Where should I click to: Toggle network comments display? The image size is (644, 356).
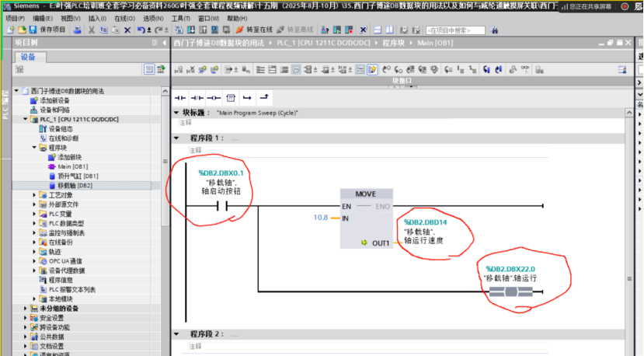[x=360, y=70]
